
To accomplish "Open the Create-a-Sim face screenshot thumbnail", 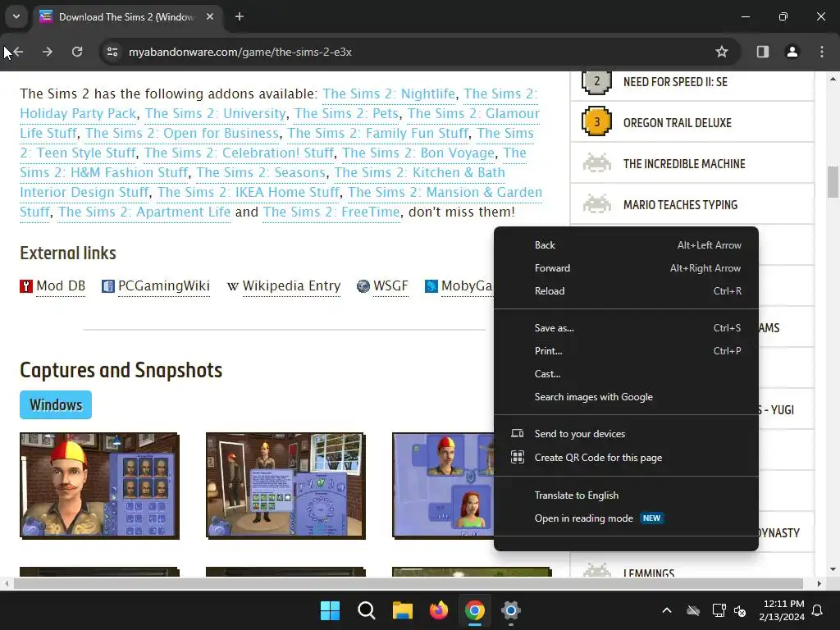I will (99, 486).
